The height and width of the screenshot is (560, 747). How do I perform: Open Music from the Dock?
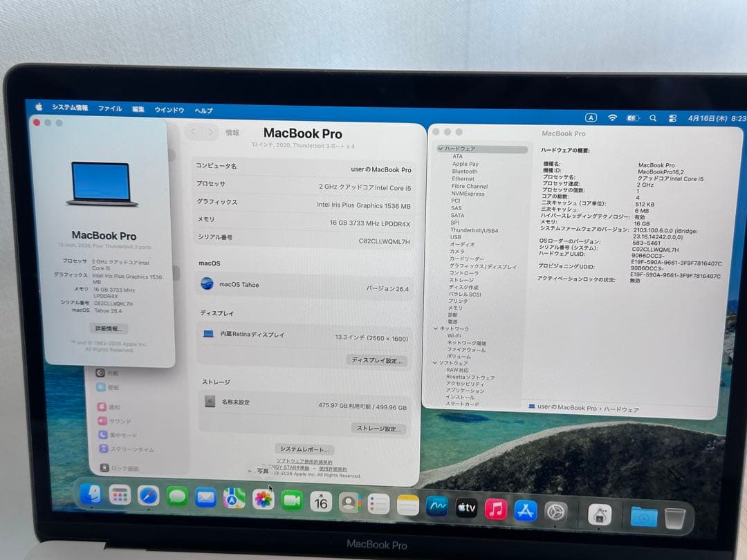click(496, 509)
